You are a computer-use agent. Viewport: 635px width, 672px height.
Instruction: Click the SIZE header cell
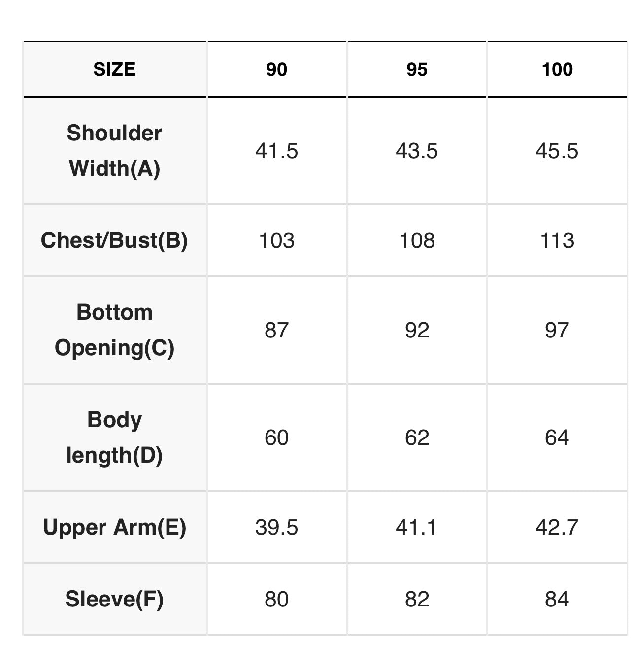114,69
